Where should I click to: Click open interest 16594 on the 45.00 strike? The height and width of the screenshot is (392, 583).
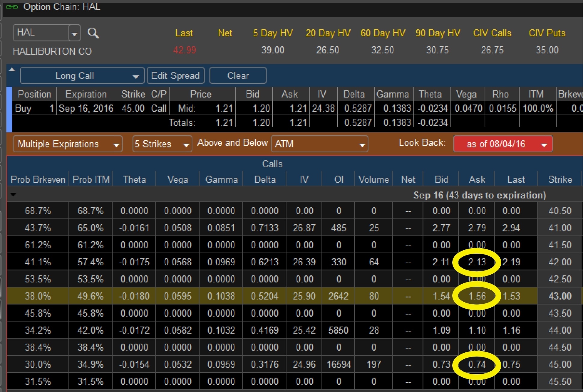(x=339, y=365)
